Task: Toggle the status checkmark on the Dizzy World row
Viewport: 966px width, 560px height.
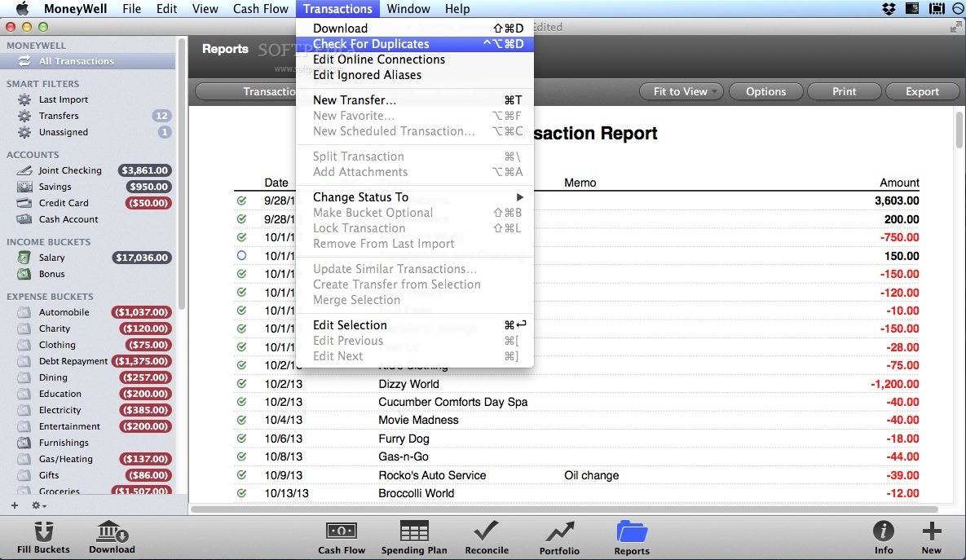Action: pyautogui.click(x=242, y=383)
